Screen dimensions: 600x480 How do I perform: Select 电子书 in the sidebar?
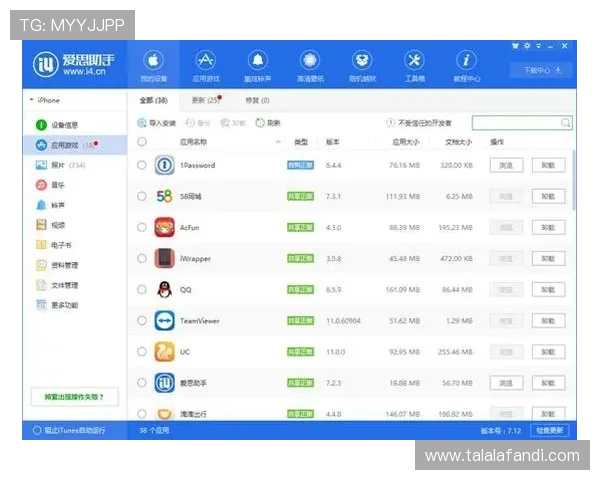[75, 245]
